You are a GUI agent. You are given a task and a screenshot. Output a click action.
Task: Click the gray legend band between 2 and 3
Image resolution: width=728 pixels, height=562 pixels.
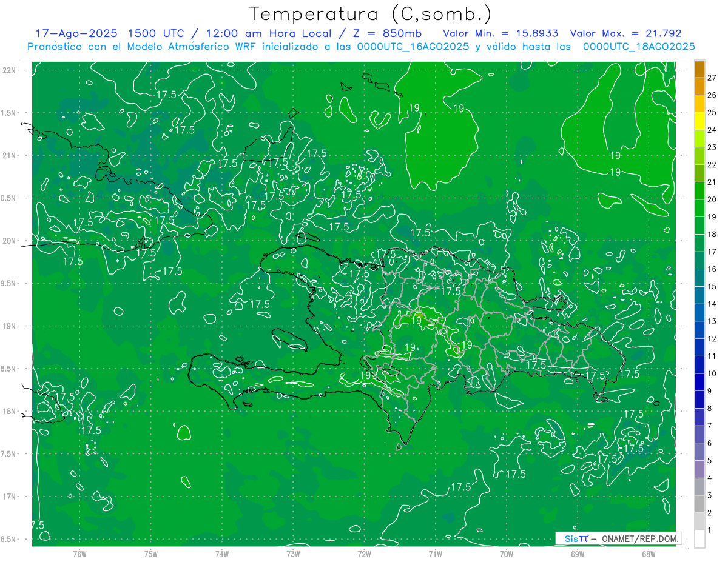tap(699, 504)
